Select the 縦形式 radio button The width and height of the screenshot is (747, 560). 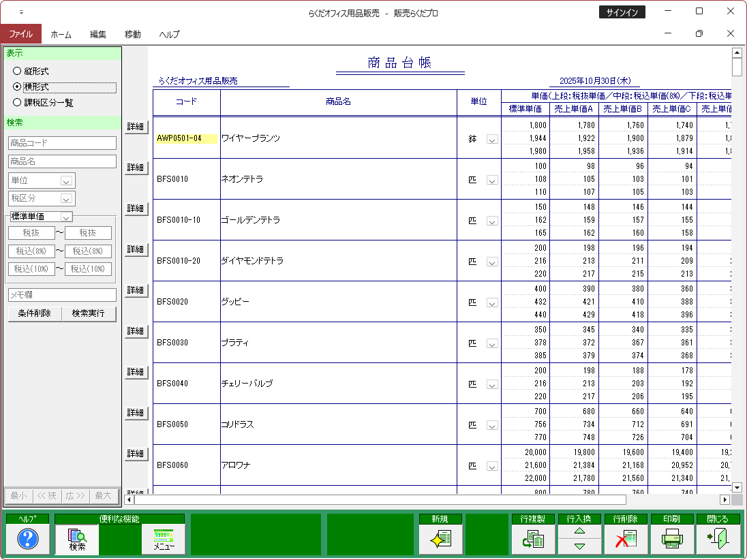pos(17,71)
